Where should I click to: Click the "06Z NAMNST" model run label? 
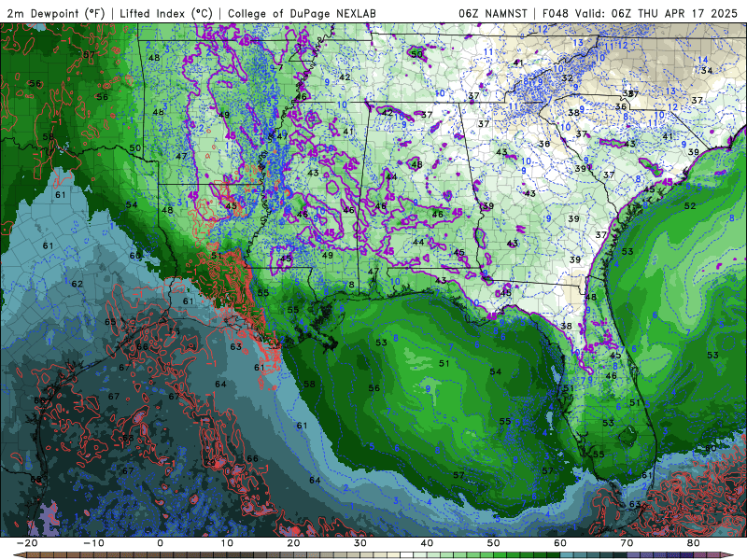tap(493, 14)
